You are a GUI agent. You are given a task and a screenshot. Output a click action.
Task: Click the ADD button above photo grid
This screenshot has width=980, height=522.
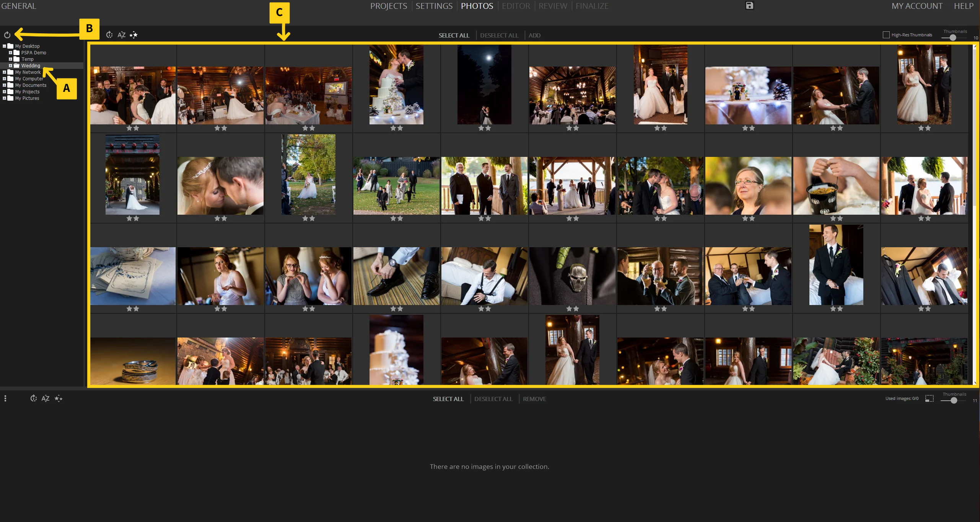[534, 35]
